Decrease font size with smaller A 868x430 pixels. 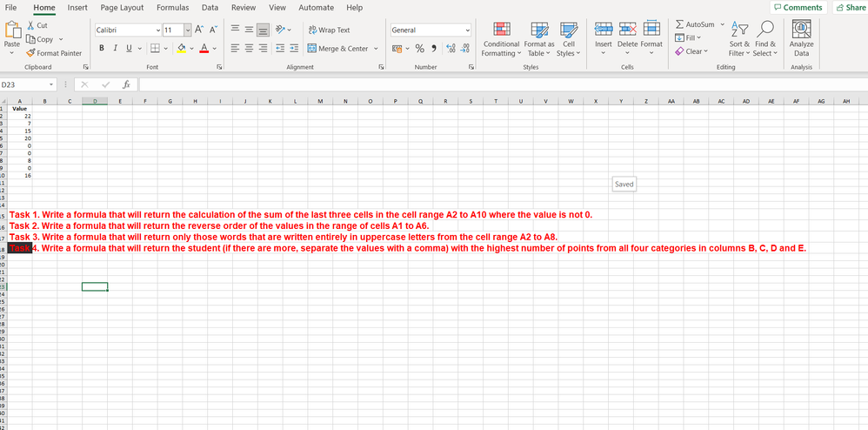[x=213, y=30]
